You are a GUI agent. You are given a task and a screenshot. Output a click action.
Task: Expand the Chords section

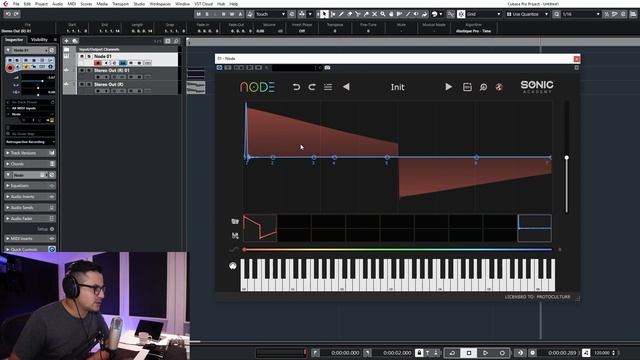(29, 164)
